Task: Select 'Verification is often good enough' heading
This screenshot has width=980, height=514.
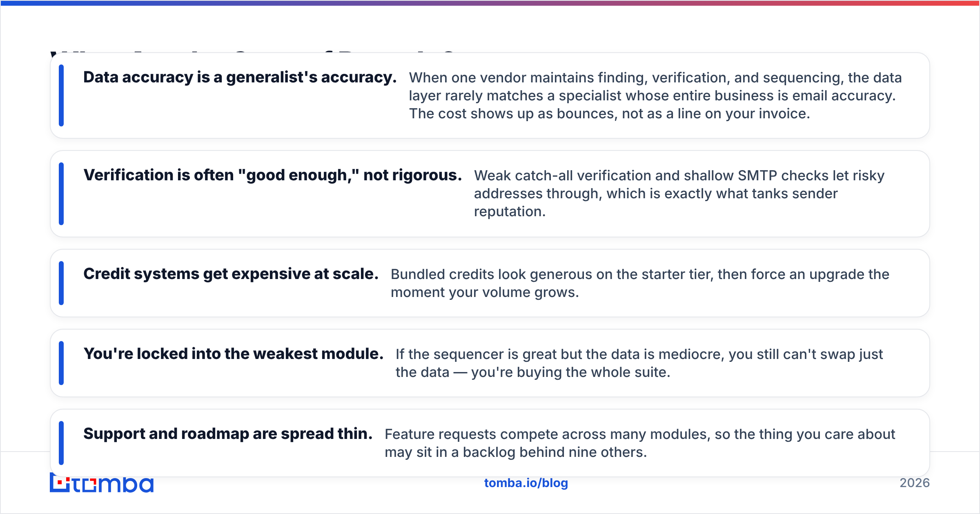Action: pyautogui.click(x=273, y=175)
